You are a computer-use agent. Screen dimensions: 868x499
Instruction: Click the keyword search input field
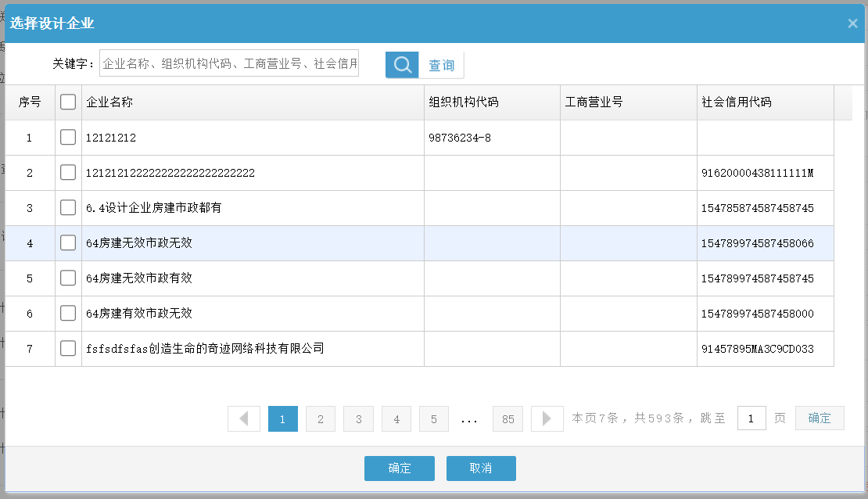point(229,63)
